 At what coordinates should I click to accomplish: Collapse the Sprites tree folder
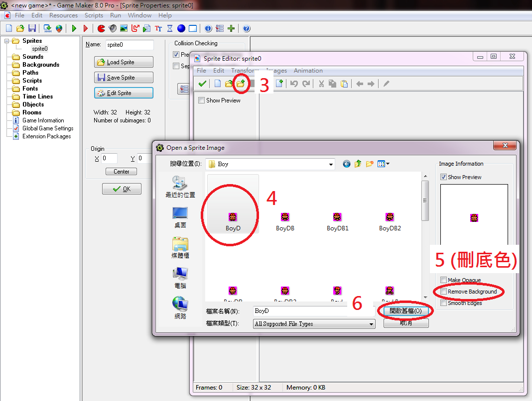point(6,41)
